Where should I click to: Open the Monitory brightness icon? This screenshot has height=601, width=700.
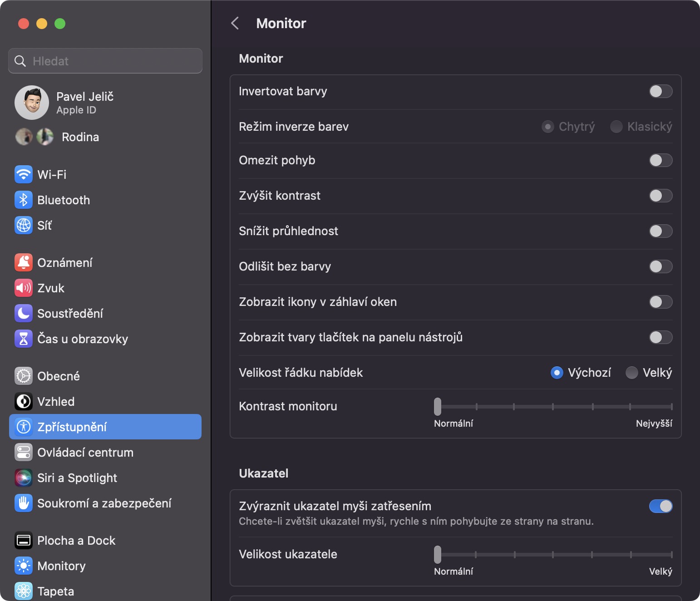tap(24, 566)
